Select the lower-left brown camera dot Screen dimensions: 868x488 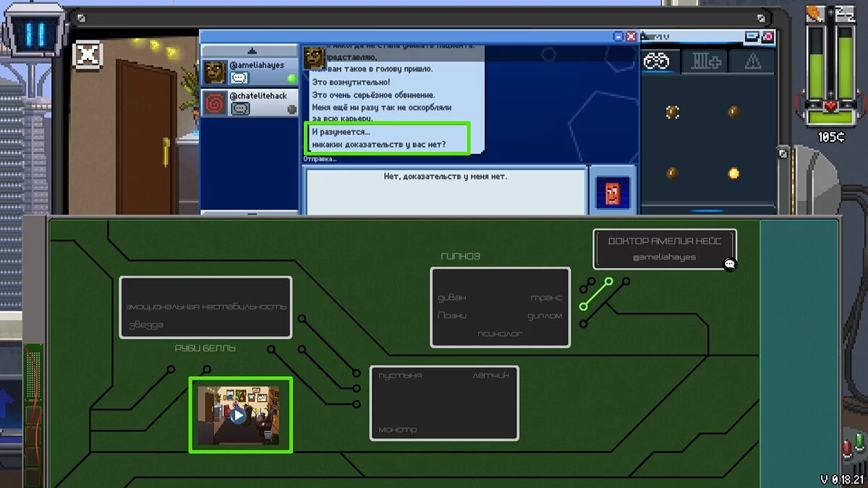pos(673,173)
